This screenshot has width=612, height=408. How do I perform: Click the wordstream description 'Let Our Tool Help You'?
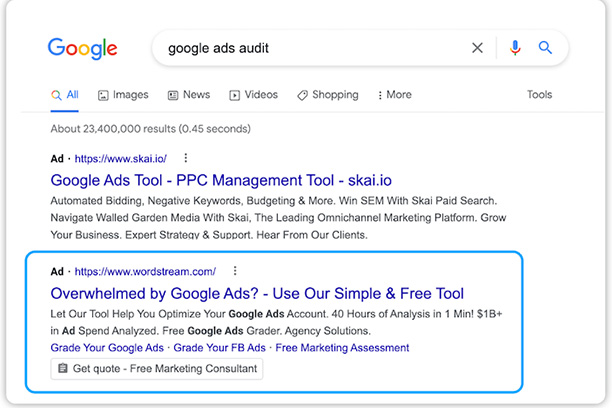click(276, 322)
